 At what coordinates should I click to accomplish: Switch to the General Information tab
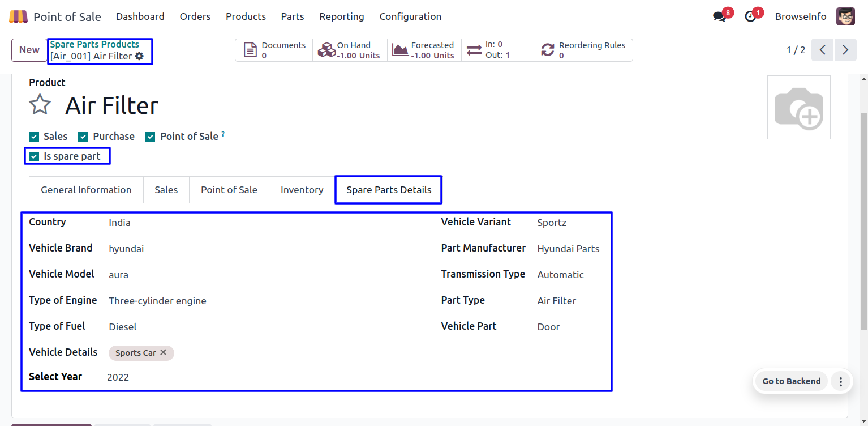(86, 190)
